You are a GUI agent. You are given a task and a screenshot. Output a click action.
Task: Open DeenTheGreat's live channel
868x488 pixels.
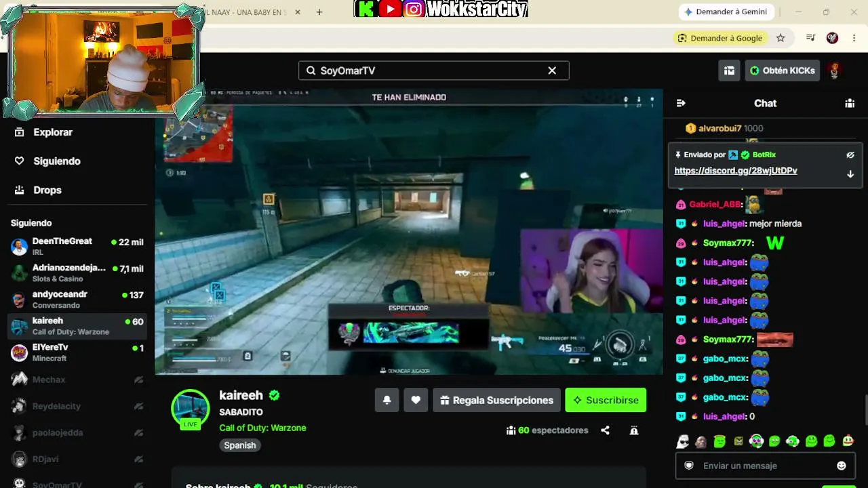[x=77, y=246]
